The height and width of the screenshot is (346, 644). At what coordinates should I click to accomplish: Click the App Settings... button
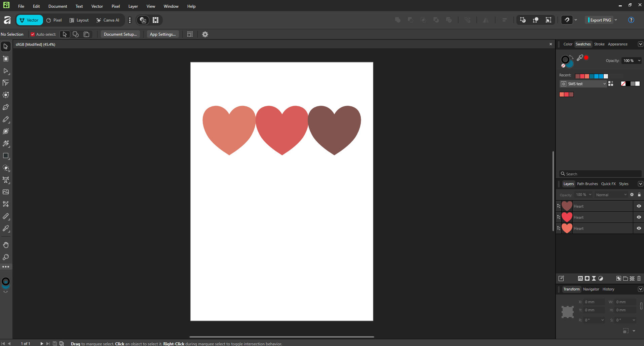162,34
